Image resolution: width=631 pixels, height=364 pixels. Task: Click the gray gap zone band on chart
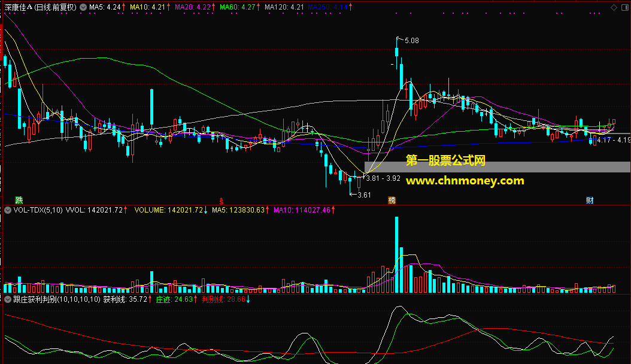pos(497,167)
